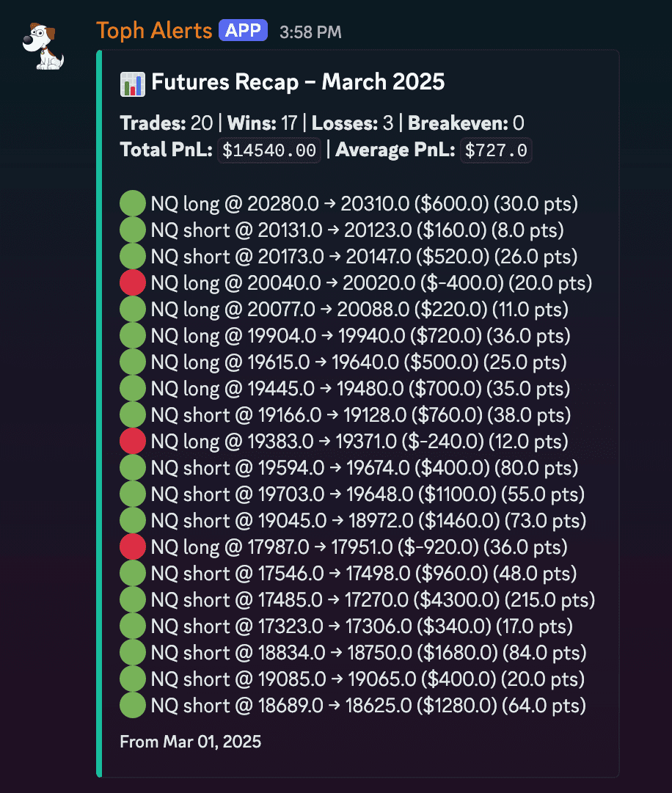Select the Average PnL $727.0 code block
672x793 pixels.
tap(497, 151)
